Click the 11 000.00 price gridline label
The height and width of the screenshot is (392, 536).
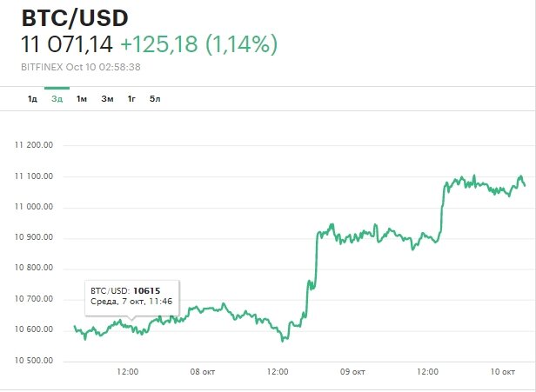coord(34,207)
